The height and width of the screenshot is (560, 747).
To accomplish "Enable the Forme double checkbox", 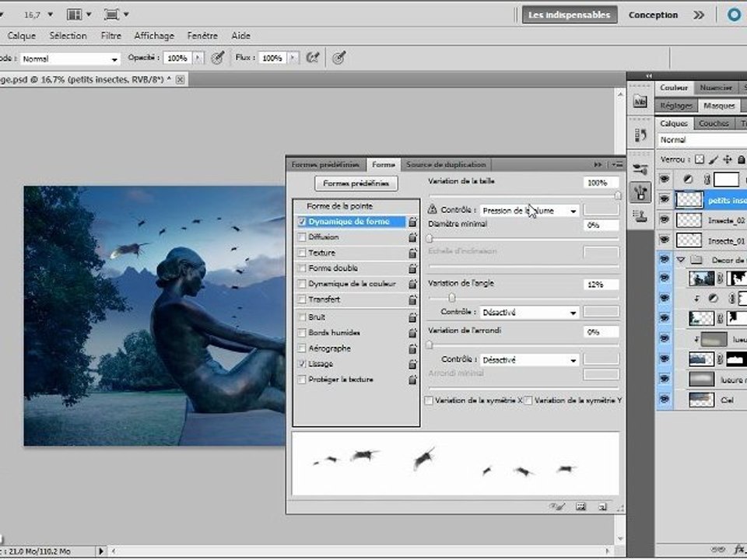I will 302,268.
